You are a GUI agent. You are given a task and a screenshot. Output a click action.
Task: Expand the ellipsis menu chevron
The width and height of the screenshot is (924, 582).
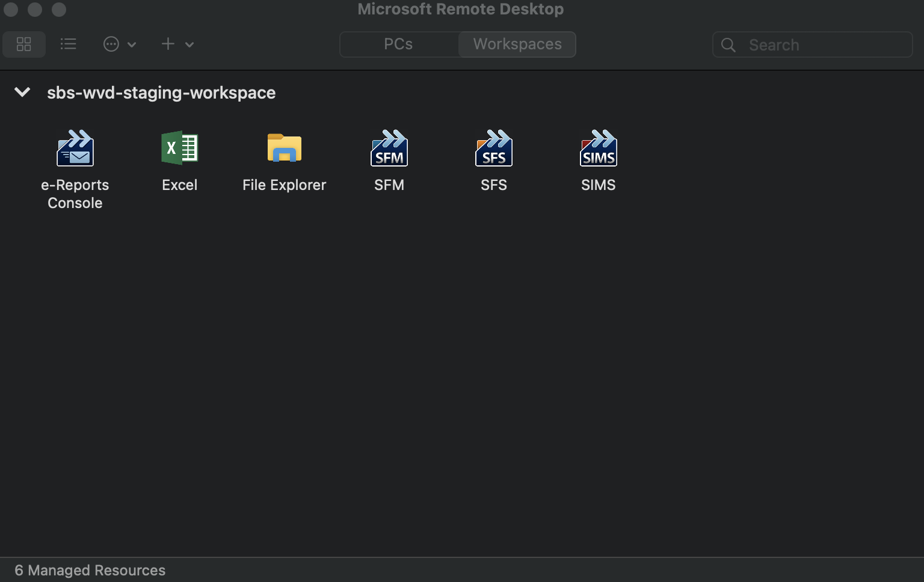132,44
